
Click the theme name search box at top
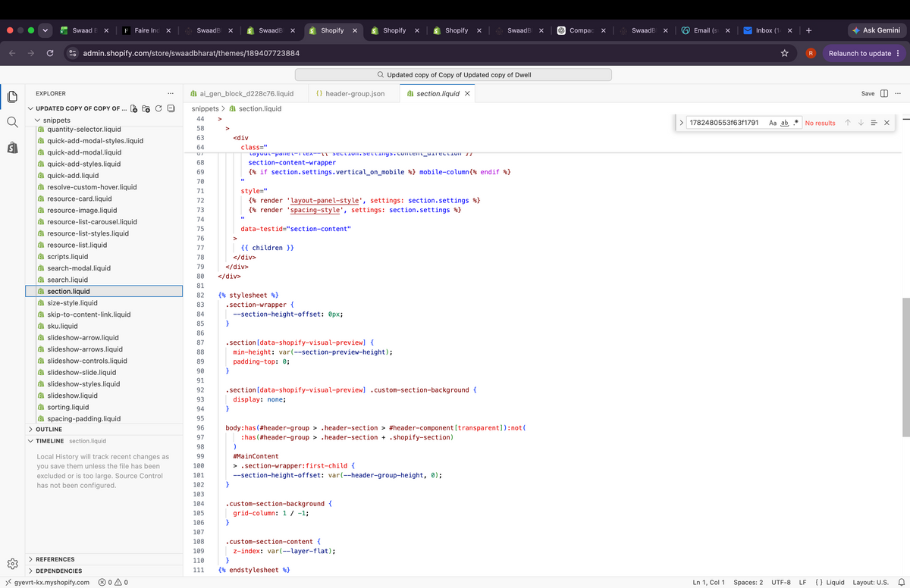[453, 75]
